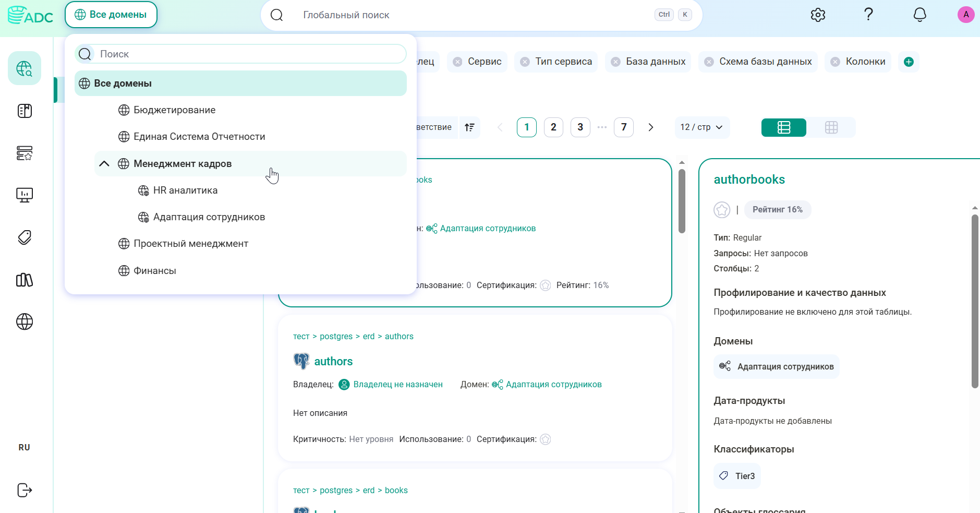Open the data products star-list sidebar icon
Viewport: 980px width, 513px height.
pos(25,153)
